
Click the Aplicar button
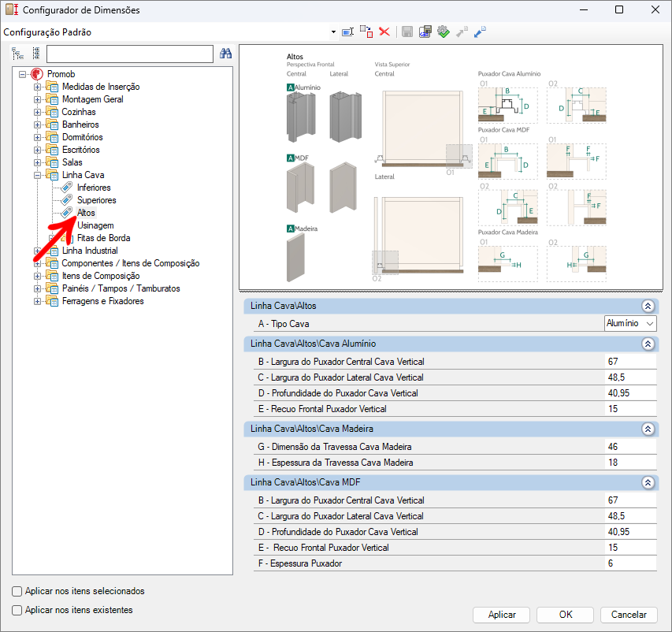coord(502,615)
